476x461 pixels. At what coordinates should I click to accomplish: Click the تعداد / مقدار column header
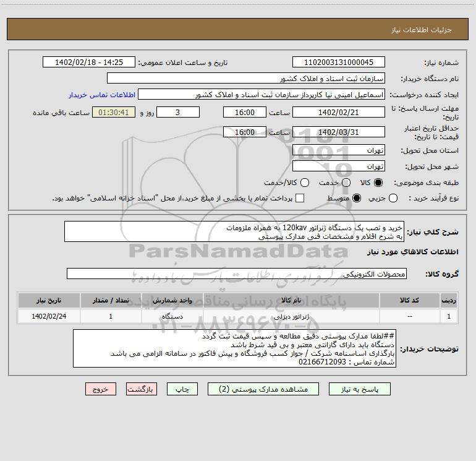[x=111, y=300]
